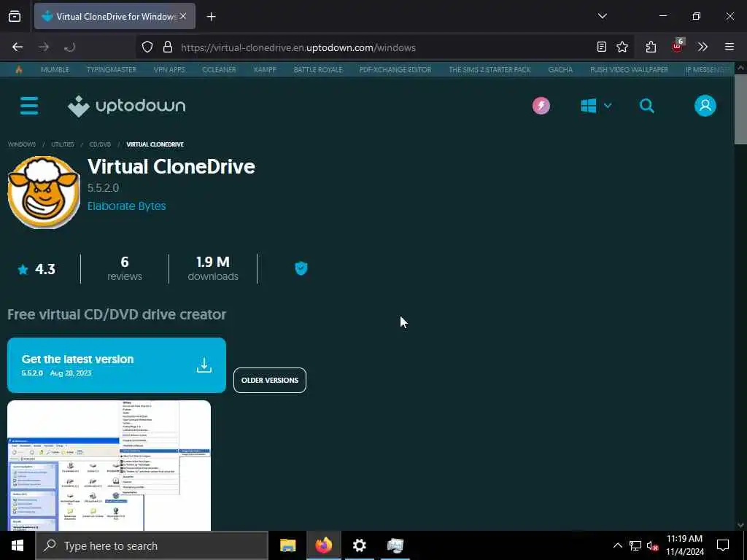This screenshot has height=560, width=747.
Task: Click the Virtual CloneDrive sheep app icon
Action: (44, 192)
